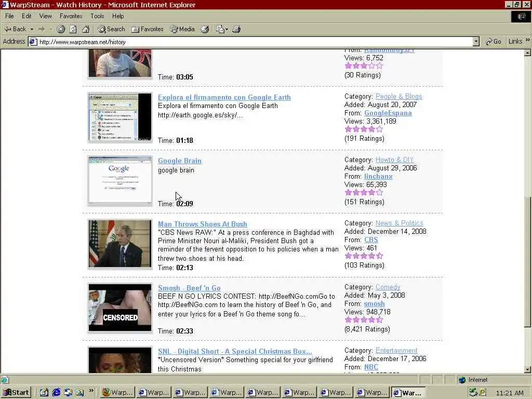Click the Smosh 'CENSORED' video thumbnail
This screenshot has height=399, width=532.
click(x=120, y=308)
